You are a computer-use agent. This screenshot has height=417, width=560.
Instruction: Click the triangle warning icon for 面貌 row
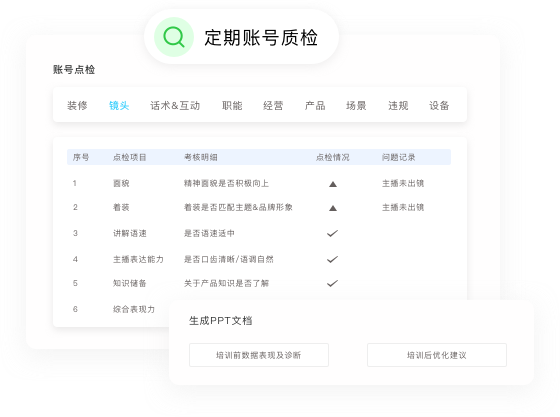[333, 184]
